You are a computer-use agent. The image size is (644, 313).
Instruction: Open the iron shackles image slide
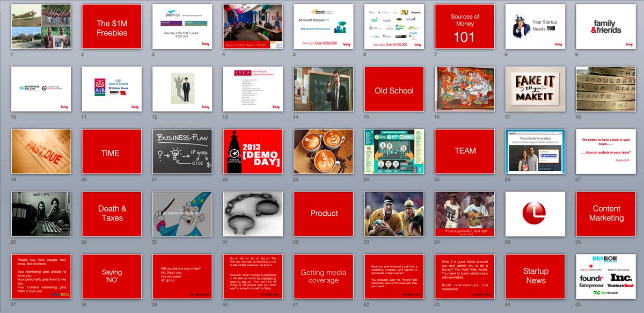253,214
